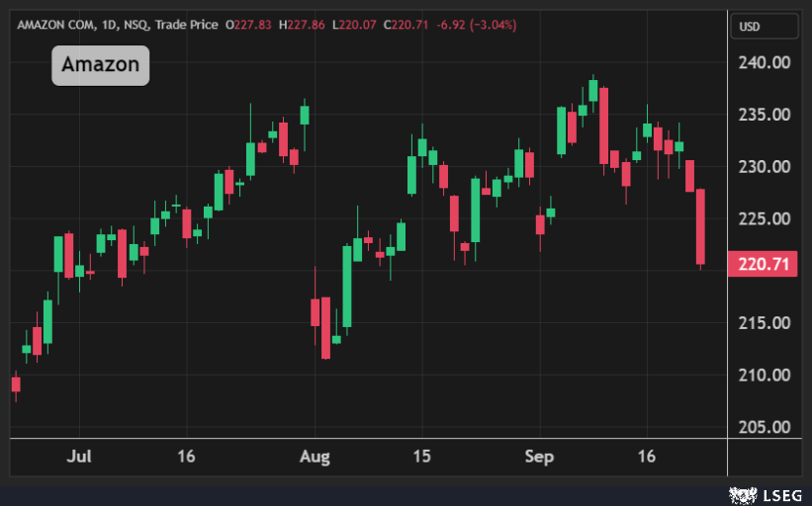Click the Trade Price field label
This screenshot has width=812, height=506.
click(186, 25)
